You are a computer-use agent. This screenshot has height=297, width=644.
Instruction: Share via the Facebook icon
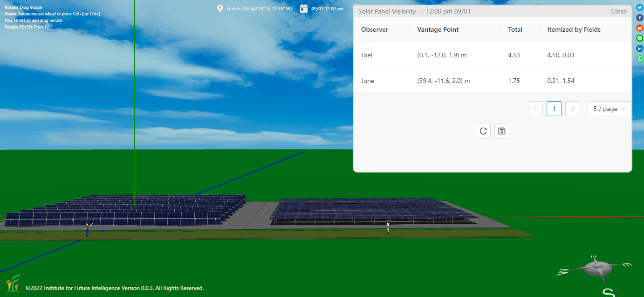click(x=640, y=18)
